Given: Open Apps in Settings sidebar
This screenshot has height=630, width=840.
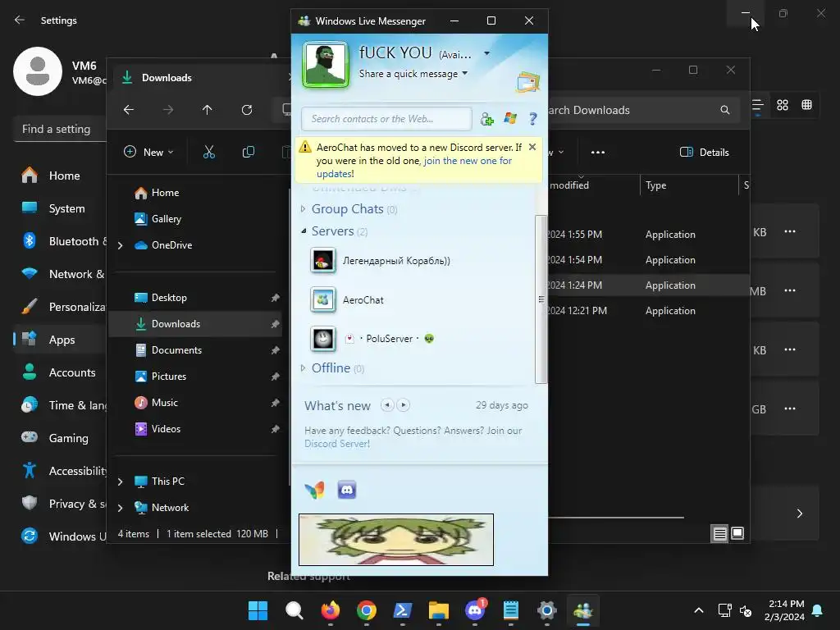Looking at the screenshot, I should (x=60, y=340).
